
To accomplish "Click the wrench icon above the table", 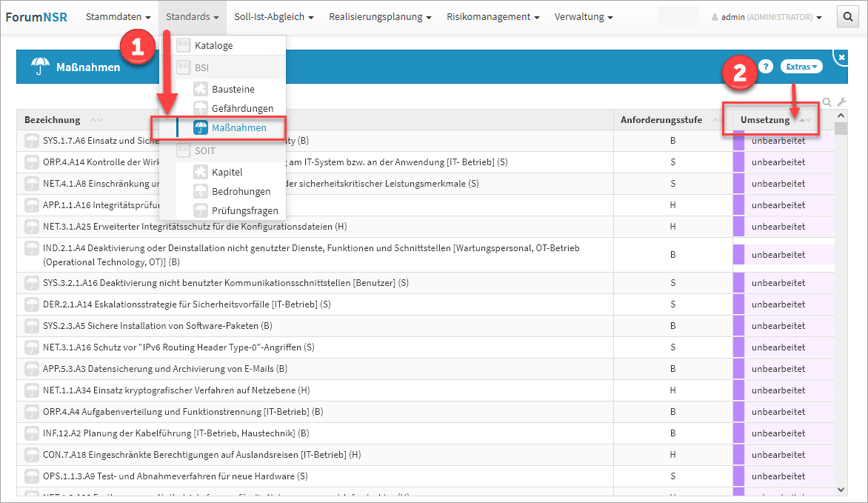I will pos(841,102).
